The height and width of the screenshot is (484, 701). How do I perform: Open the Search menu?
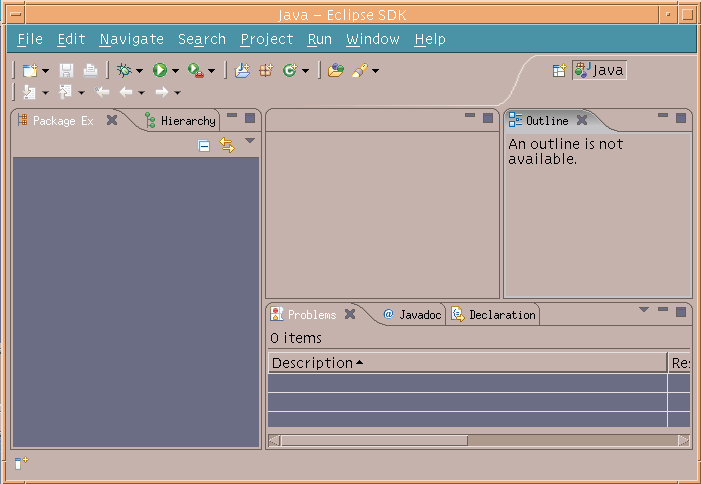[202, 39]
